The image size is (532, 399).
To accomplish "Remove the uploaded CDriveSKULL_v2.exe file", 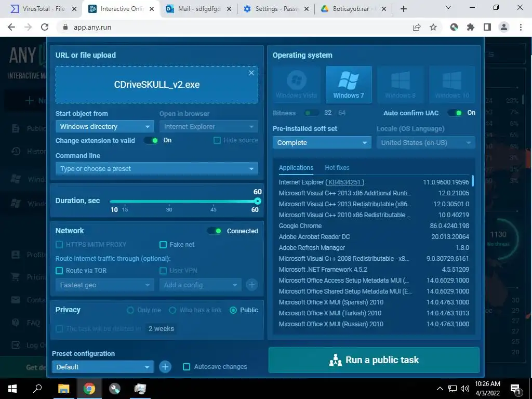I will point(251,73).
